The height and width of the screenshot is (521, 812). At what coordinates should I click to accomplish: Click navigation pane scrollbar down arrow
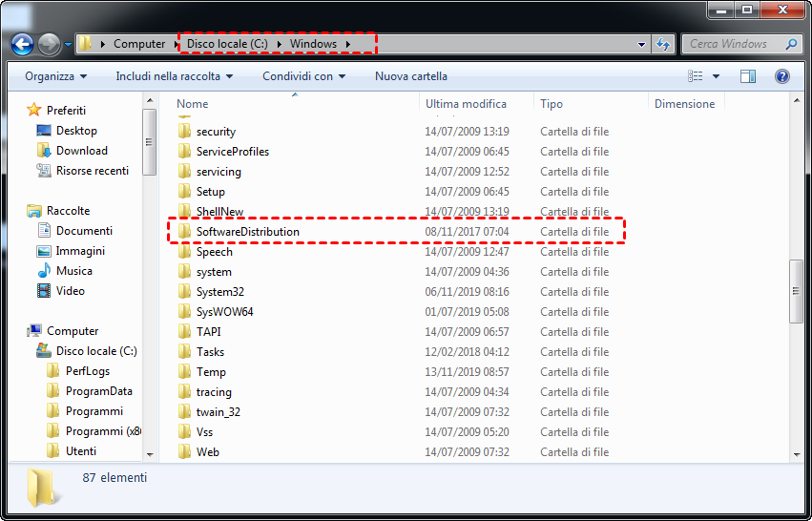pos(150,455)
